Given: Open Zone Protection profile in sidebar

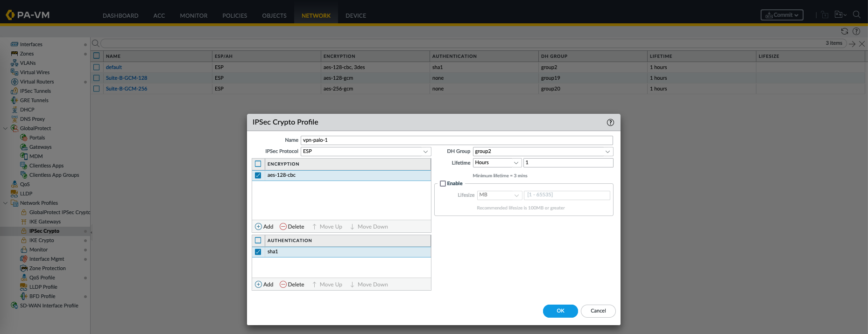Looking at the screenshot, I should click(47, 268).
